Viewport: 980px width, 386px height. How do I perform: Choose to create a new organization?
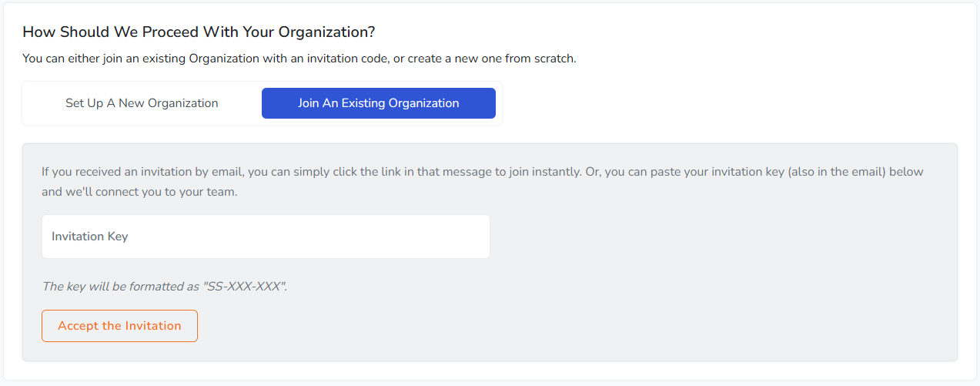pyautogui.click(x=142, y=103)
